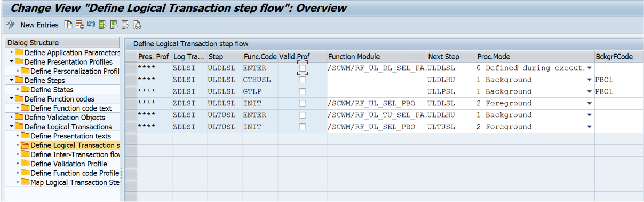This screenshot has height=202, width=644.
Task: Select the row selector for ULDLSL ENTER row
Action: point(131,68)
